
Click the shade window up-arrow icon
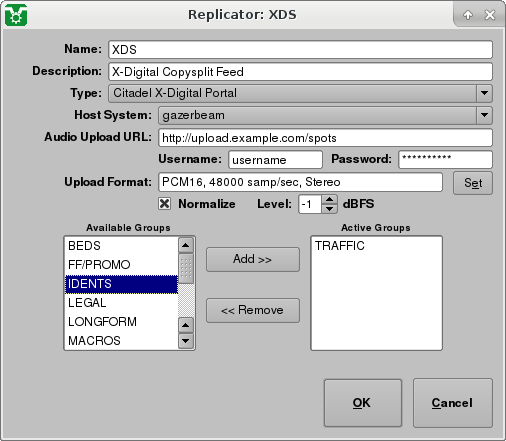(468, 15)
